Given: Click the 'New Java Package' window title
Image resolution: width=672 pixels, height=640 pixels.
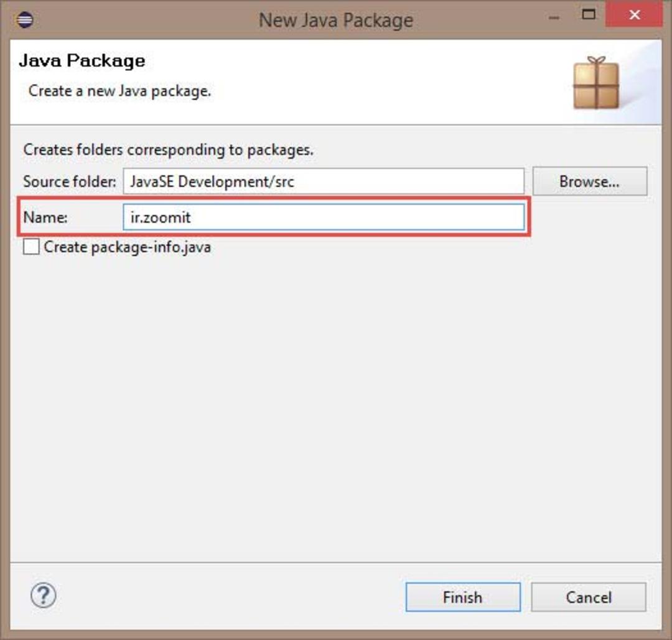Looking at the screenshot, I should pyautogui.click(x=336, y=20).
